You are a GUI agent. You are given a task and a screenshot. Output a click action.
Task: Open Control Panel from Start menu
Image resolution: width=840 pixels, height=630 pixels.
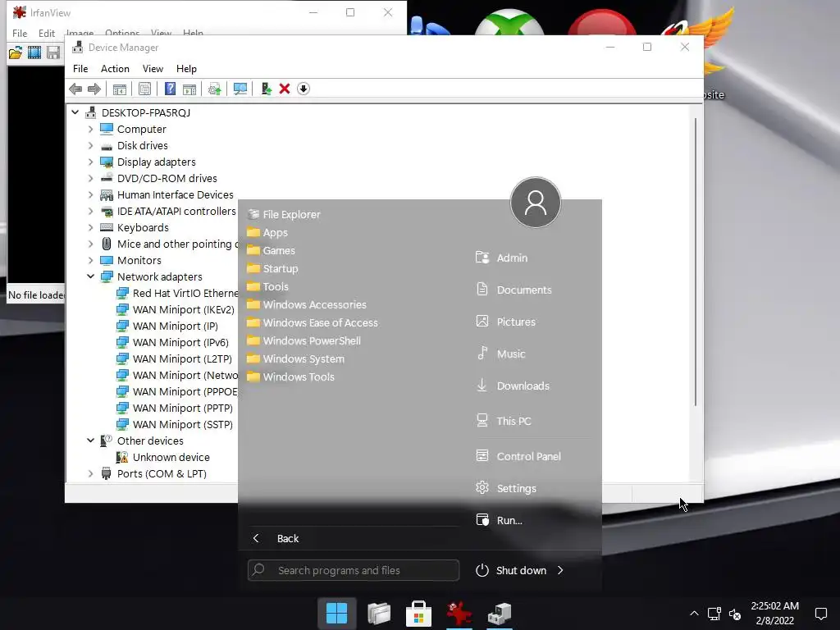point(531,456)
